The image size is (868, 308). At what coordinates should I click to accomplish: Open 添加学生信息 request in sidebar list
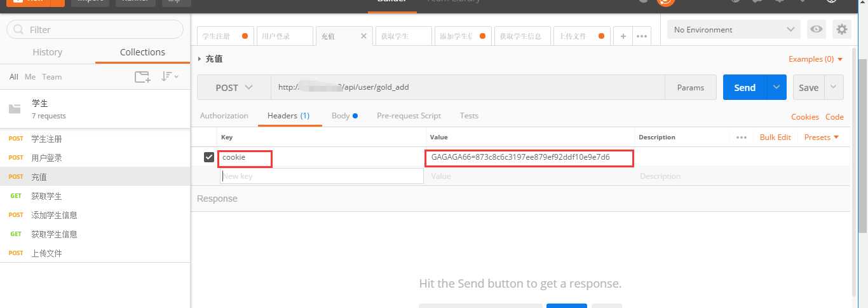click(95, 215)
